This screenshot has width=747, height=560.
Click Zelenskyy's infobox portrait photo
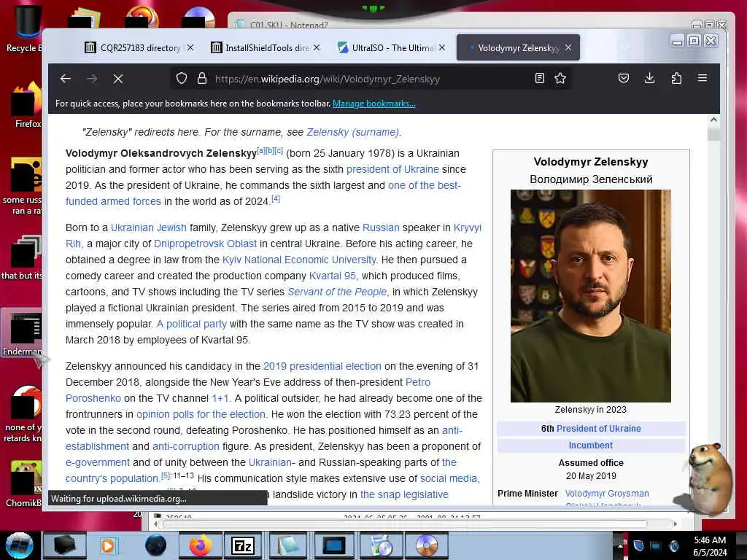pyautogui.click(x=591, y=296)
